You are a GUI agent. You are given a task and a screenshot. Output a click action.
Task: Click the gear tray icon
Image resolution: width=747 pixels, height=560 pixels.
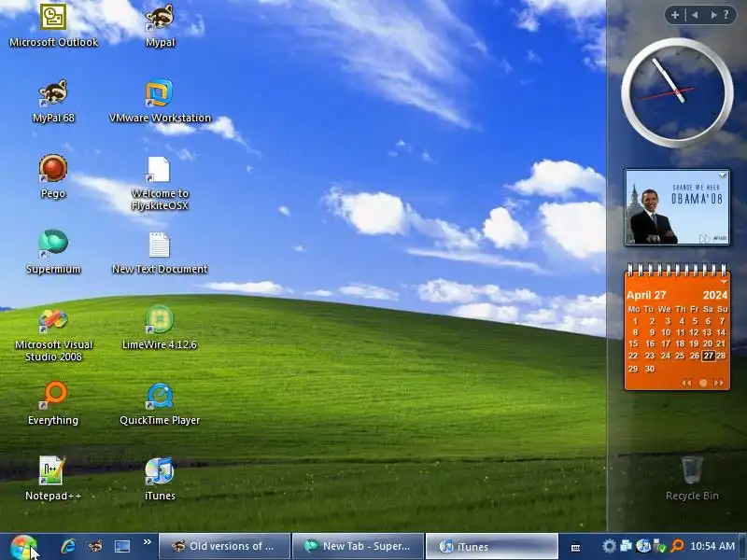coord(610,546)
